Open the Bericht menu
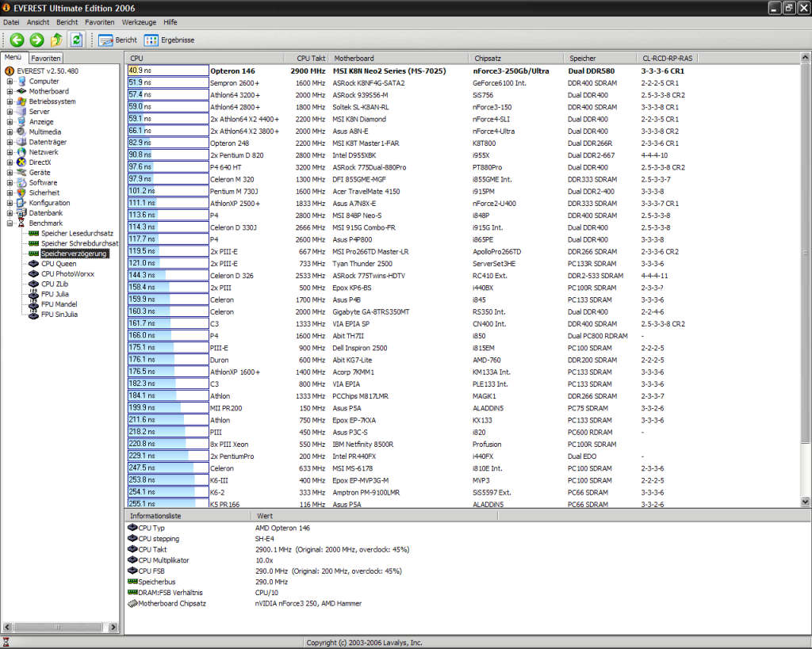The width and height of the screenshot is (812, 649). pyautogui.click(x=67, y=22)
